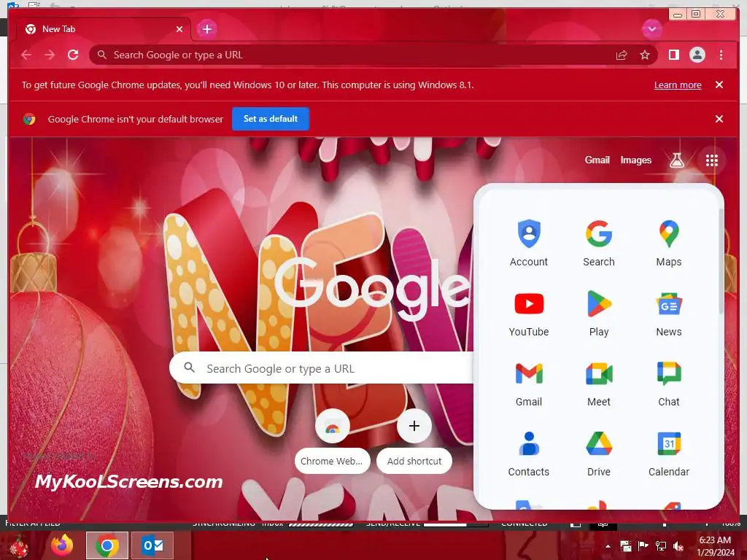Open the Gmail icon in the apps grid
This screenshot has width=747, height=560.
[x=529, y=383]
